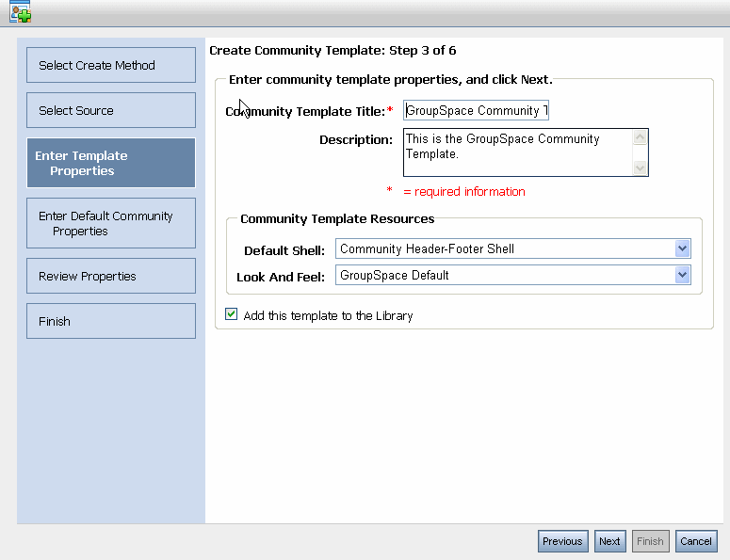730x560 pixels.
Task: Click the 'Look And Feel:' label
Action: 281,278
